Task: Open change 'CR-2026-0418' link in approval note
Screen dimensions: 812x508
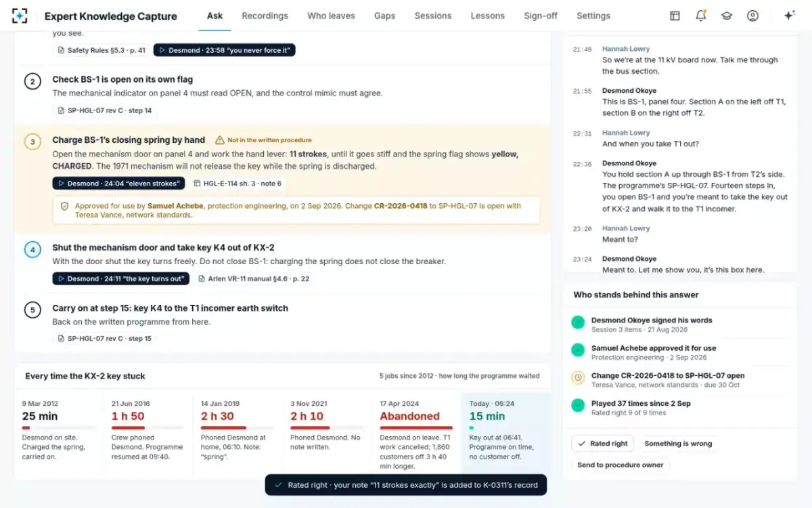Action: [x=401, y=206]
